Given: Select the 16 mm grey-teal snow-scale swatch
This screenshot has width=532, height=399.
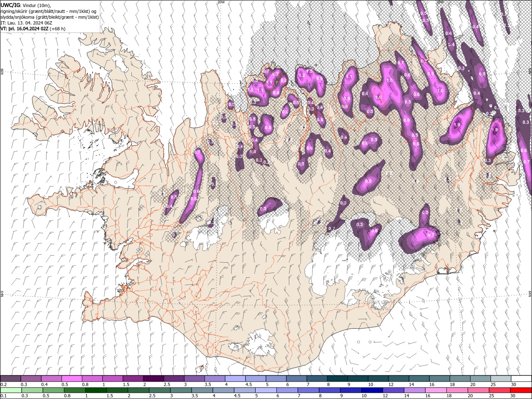Looking at the screenshot, I should click(x=439, y=379).
